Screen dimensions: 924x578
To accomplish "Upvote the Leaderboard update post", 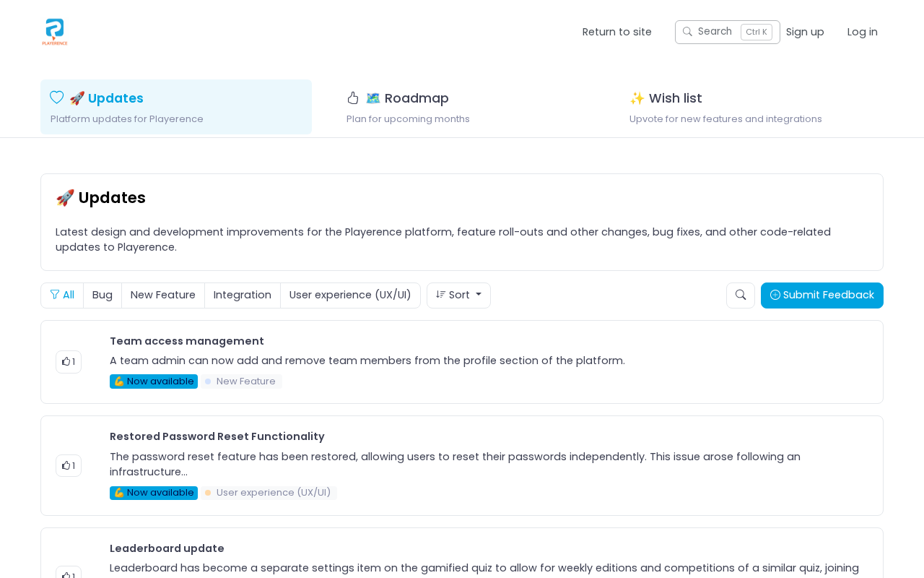I will 69,574.
